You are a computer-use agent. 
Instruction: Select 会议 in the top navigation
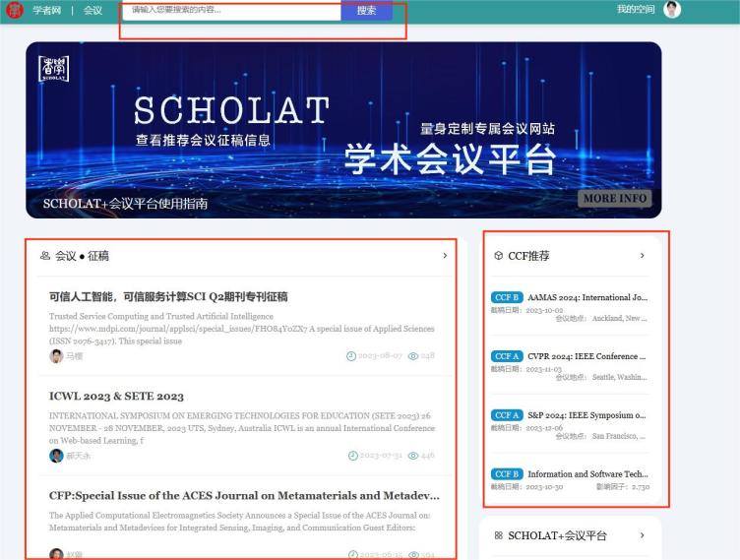pyautogui.click(x=92, y=10)
